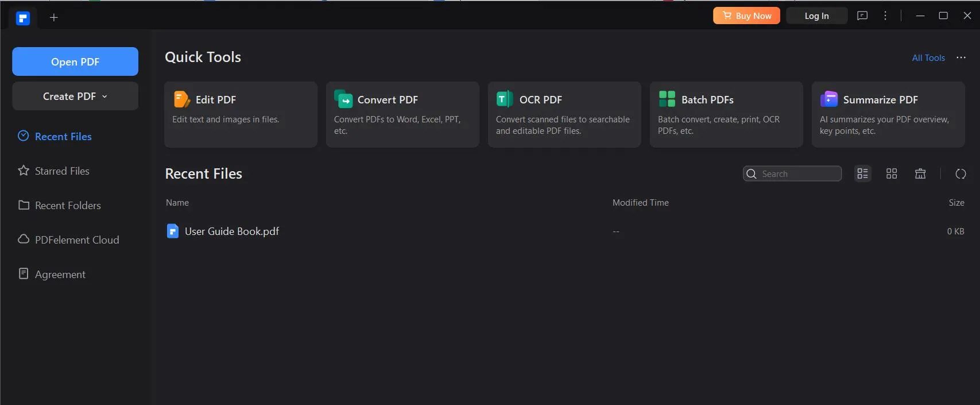Open Quick Tools more options ellipsis
The height and width of the screenshot is (405, 980).
tap(961, 57)
